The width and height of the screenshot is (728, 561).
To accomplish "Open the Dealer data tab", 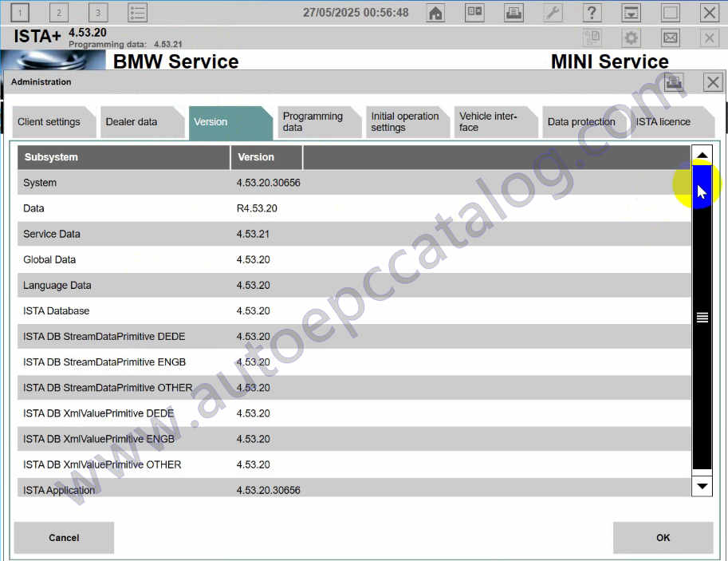I will (142, 122).
